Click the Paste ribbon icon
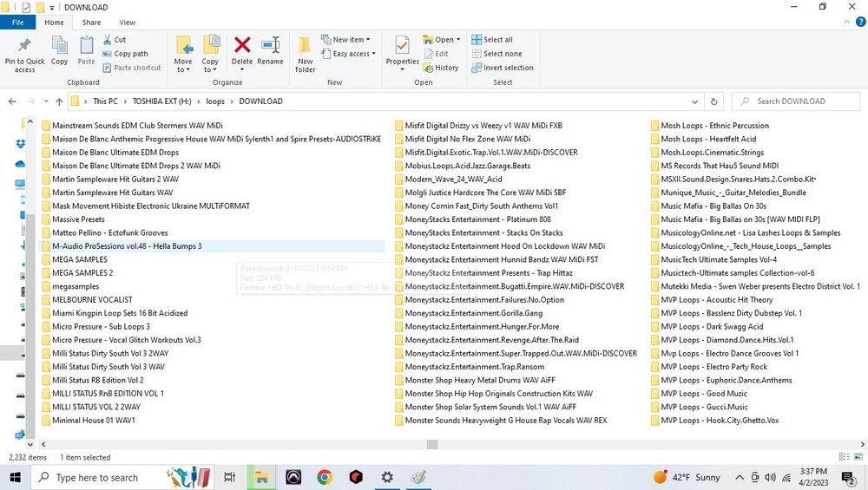This screenshot has height=490, width=868. pos(86,51)
